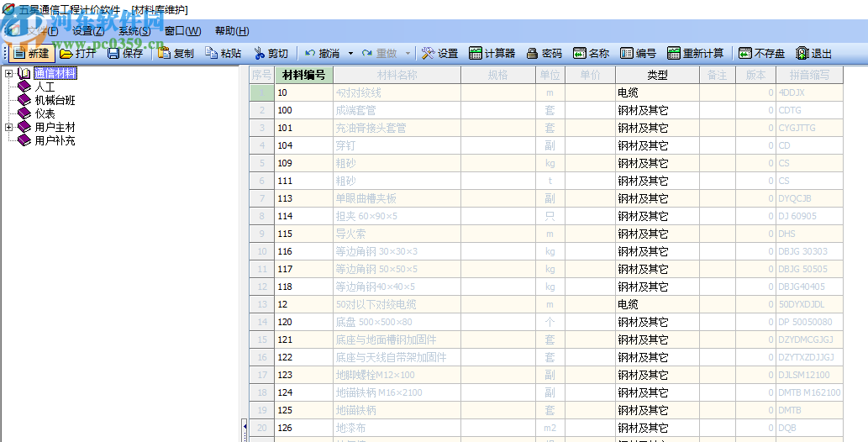Click the cell 充油膏接头套管
The width and height of the screenshot is (868, 442).
click(x=397, y=128)
